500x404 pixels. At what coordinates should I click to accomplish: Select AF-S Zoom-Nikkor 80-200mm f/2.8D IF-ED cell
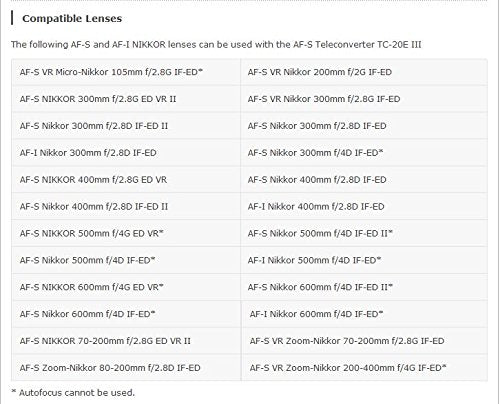[126, 368]
